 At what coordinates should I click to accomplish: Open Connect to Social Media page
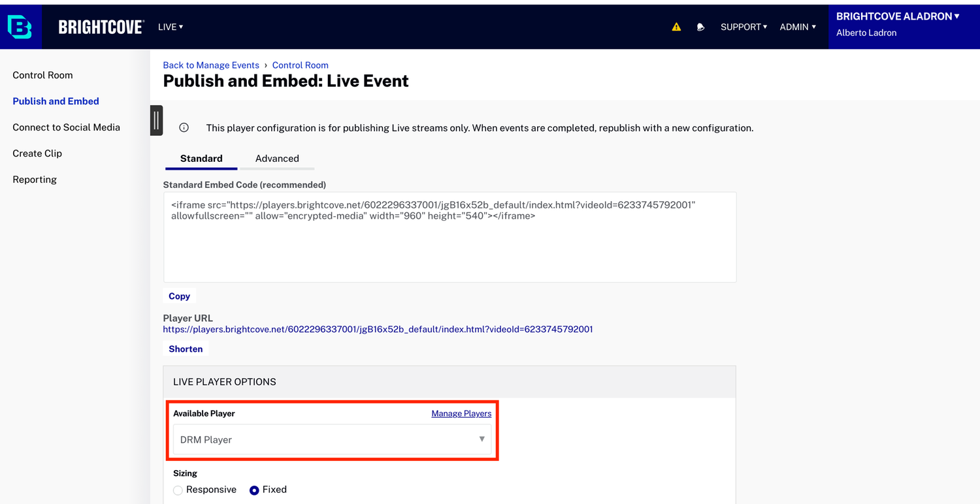pos(66,127)
